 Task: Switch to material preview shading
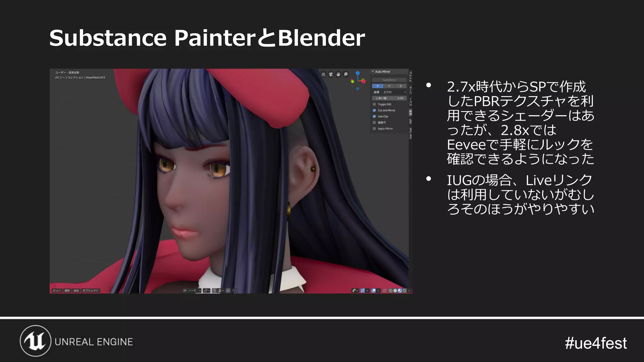[x=400, y=291]
